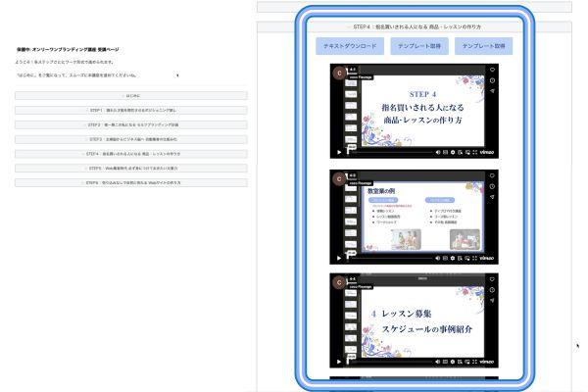
Task: Click the middle テンプレート取得 button
Action: tap(418, 46)
